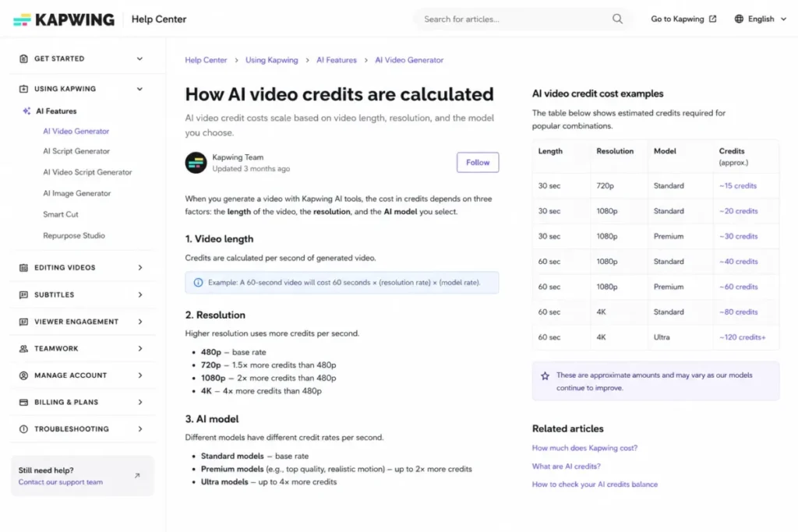Viewport: 798px width, 532px height.
Task: Collapse the Using Kapwing section chevron
Action: (x=139, y=89)
